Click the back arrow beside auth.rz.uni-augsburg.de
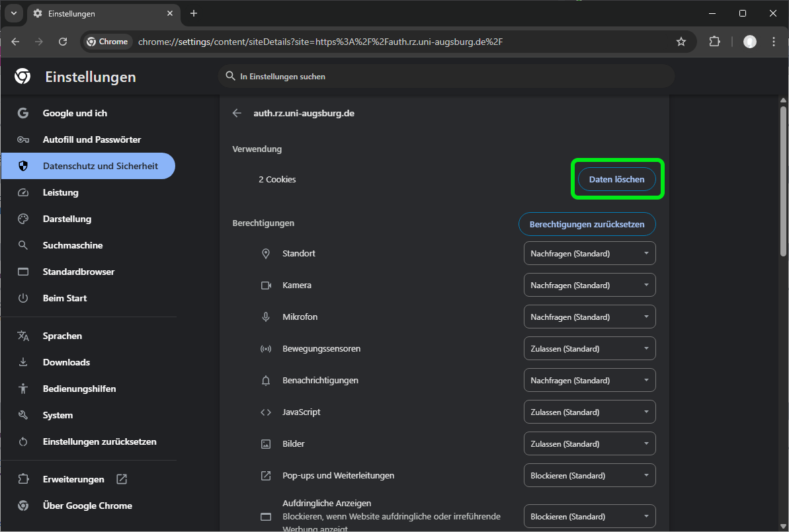 pyautogui.click(x=237, y=113)
